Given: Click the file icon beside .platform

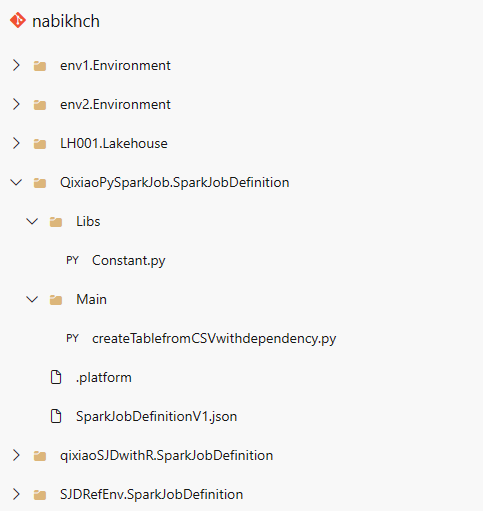Looking at the screenshot, I should tap(56, 377).
